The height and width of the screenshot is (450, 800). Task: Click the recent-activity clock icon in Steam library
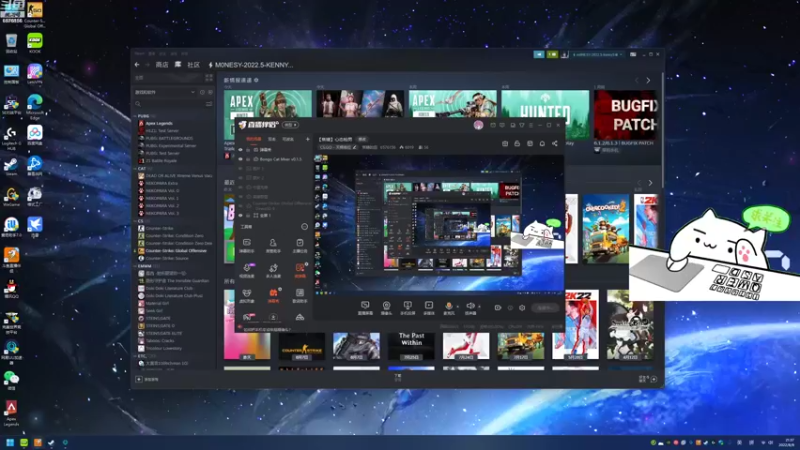(202, 92)
